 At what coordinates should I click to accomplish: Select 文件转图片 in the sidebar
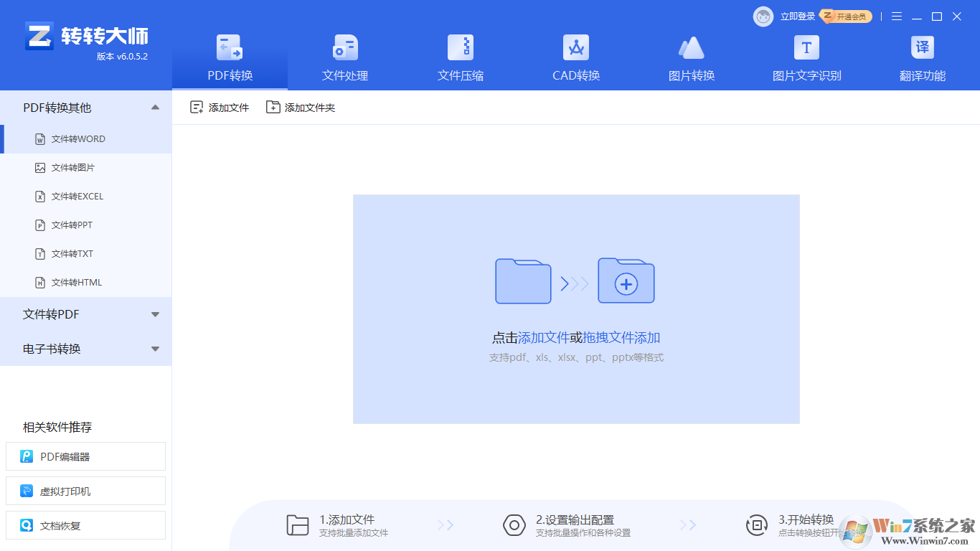point(86,168)
